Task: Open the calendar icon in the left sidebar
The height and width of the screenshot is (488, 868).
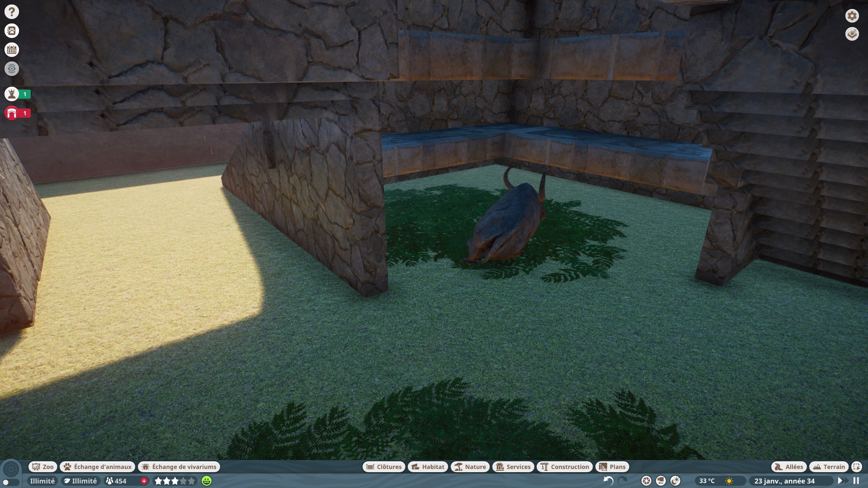Action: coord(12,50)
